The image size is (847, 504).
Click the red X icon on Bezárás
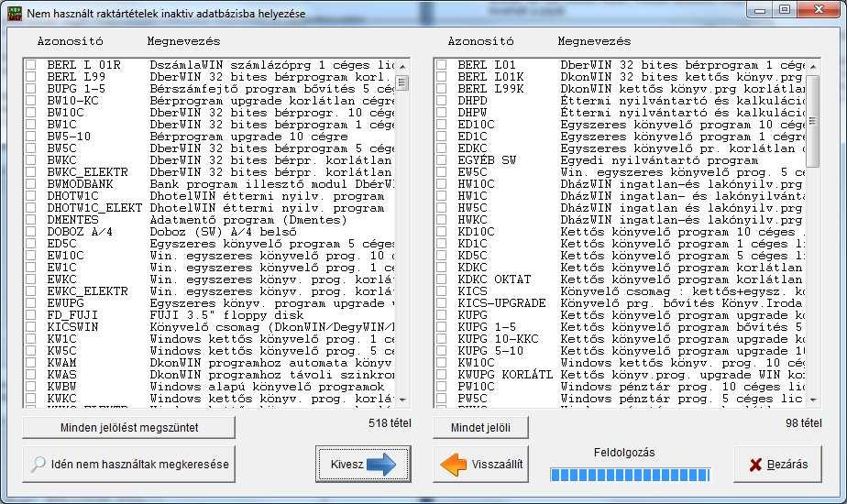[755, 465]
